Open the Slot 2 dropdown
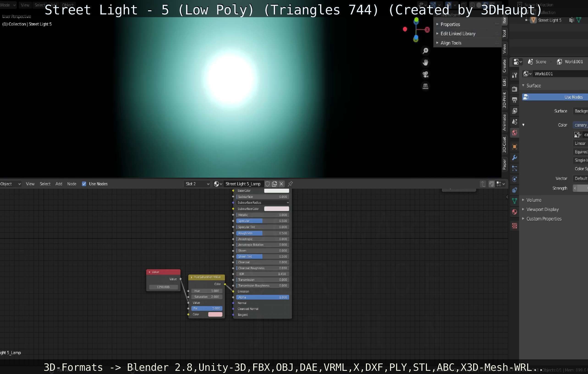 tap(197, 184)
